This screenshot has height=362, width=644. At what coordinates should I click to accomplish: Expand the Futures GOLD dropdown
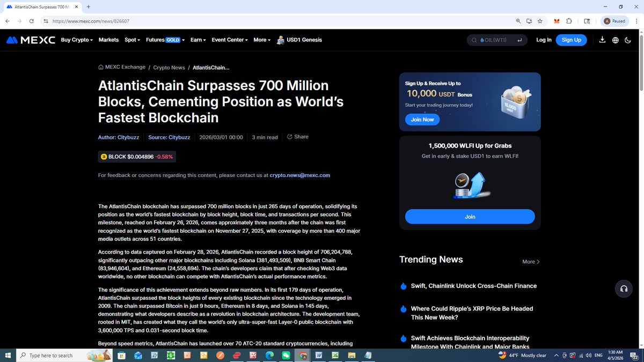click(164, 40)
